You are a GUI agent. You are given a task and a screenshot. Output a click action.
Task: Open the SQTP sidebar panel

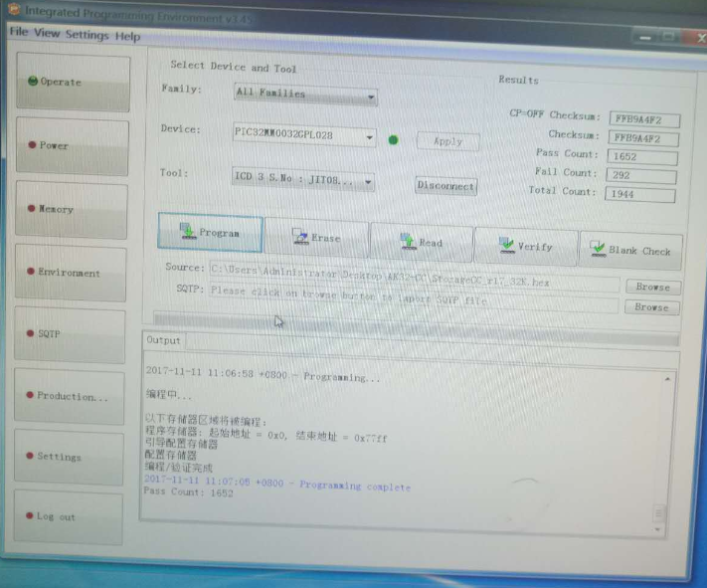click(x=70, y=334)
